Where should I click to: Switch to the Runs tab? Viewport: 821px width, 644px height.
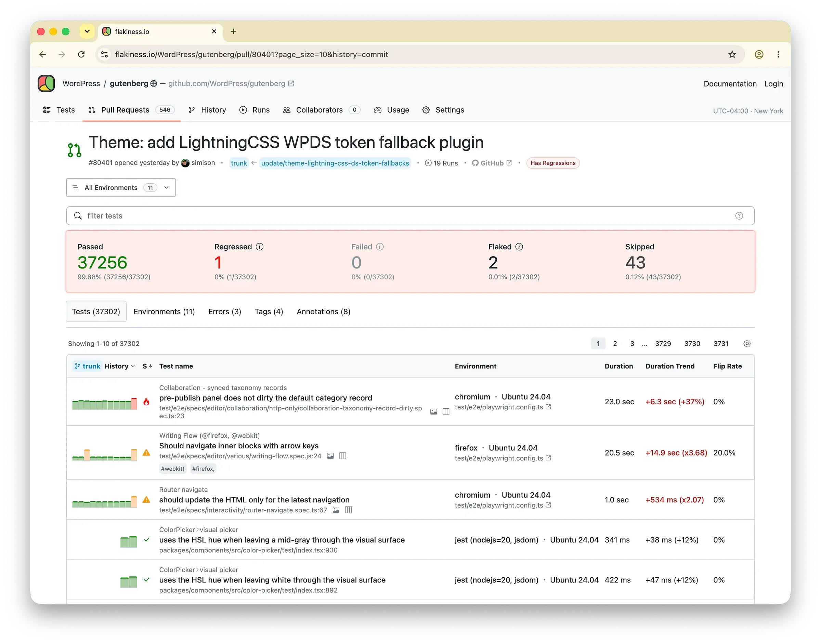255,110
